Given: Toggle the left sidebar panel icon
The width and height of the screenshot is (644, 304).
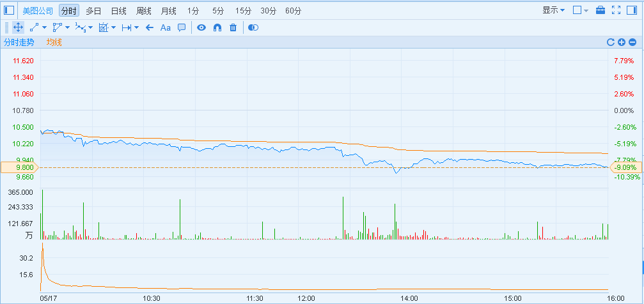Looking at the screenshot, I should click(9, 10).
